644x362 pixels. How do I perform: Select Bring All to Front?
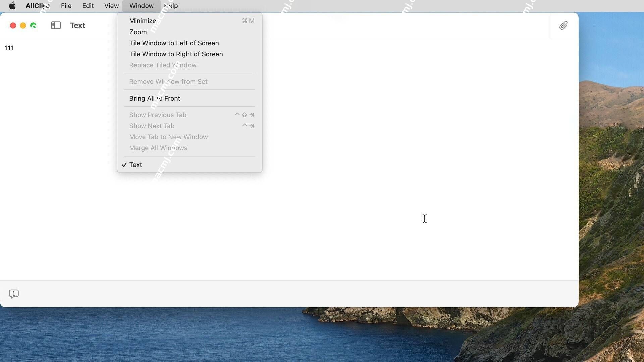pos(155,98)
